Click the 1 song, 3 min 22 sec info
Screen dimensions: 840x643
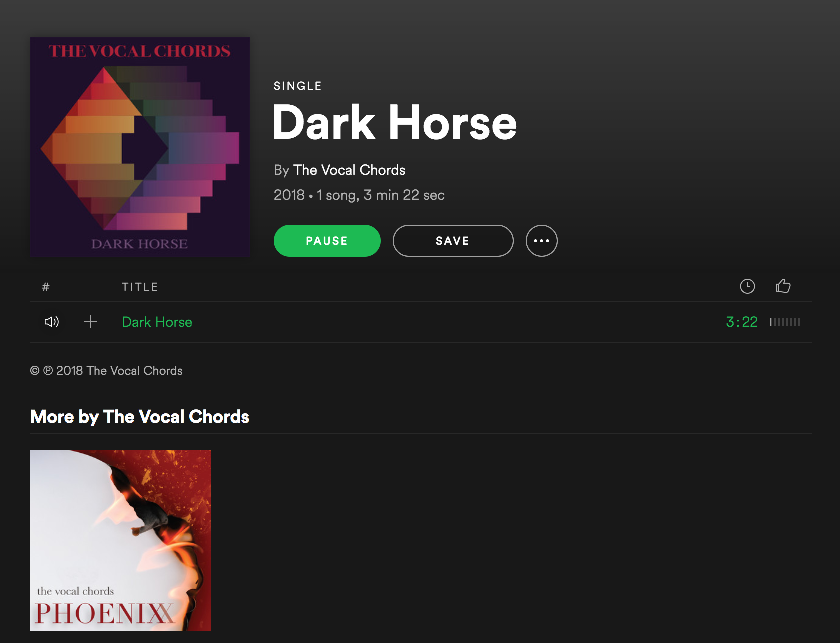380,195
